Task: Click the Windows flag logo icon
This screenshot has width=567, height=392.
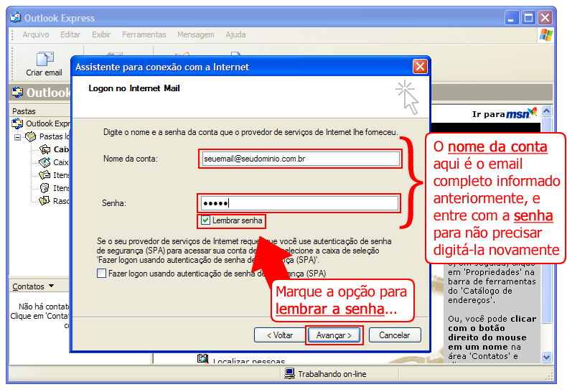Action: (x=545, y=35)
